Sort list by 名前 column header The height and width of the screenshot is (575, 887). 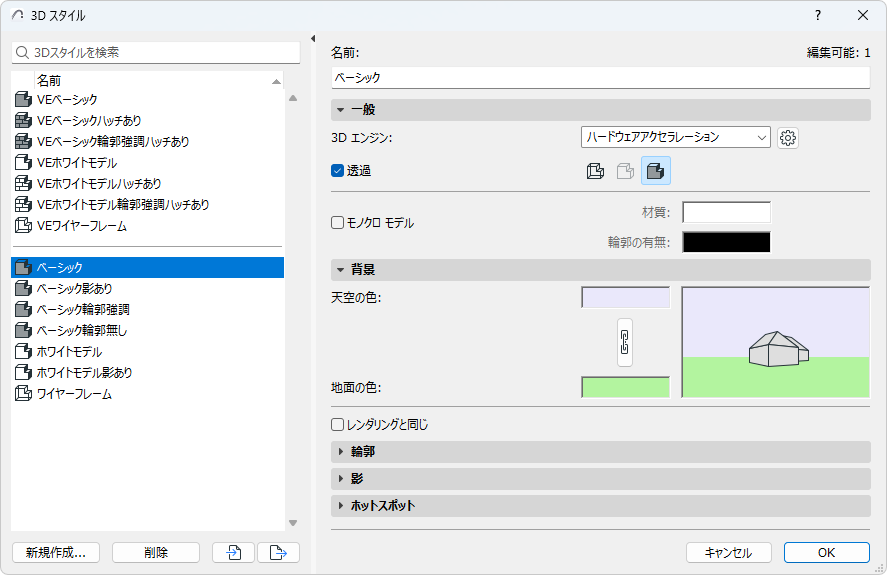click(158, 81)
